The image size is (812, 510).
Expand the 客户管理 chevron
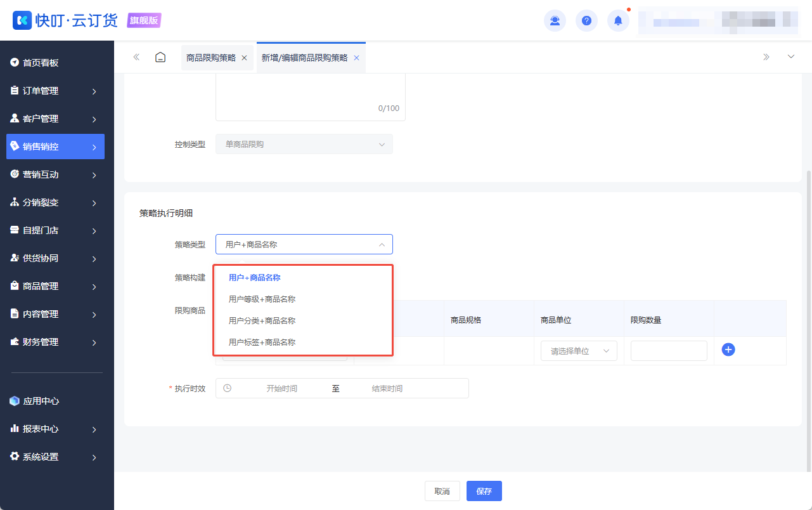(94, 119)
